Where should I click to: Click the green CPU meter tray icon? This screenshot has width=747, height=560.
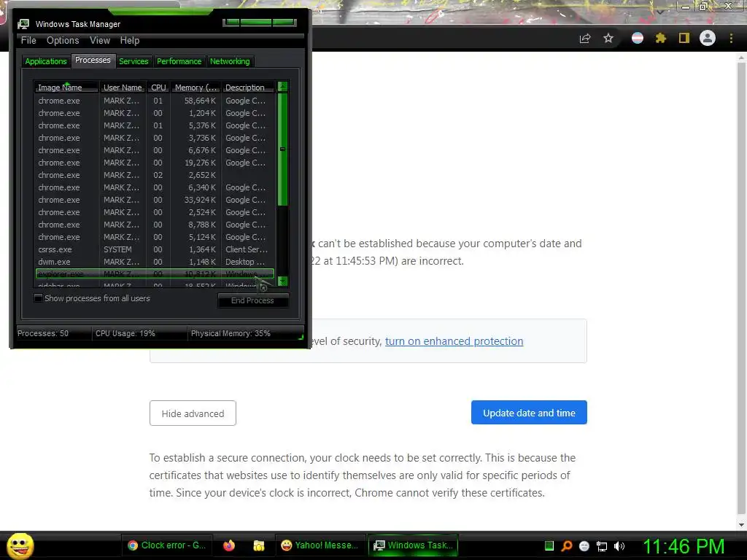(x=549, y=545)
